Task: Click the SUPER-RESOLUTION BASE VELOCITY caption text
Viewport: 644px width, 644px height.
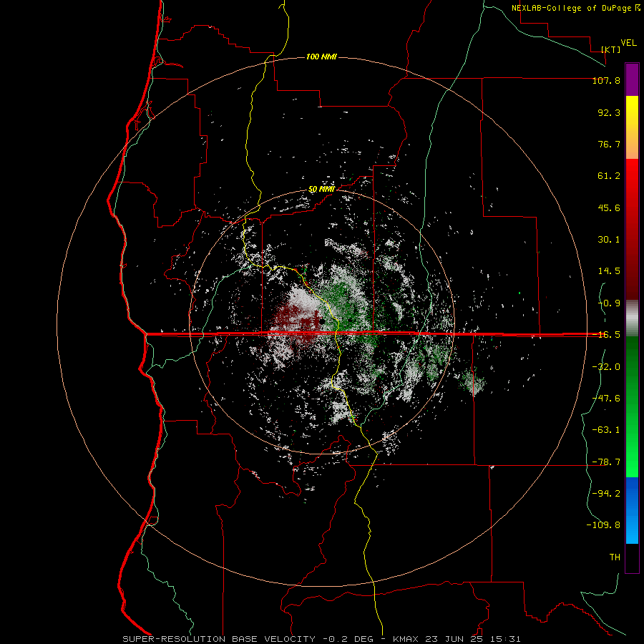Action: tap(219, 639)
